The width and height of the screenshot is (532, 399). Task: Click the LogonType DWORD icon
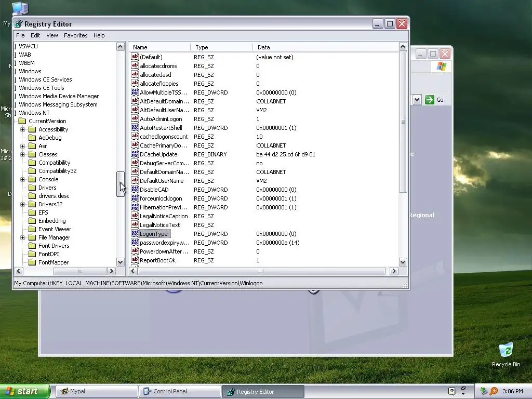135,233
